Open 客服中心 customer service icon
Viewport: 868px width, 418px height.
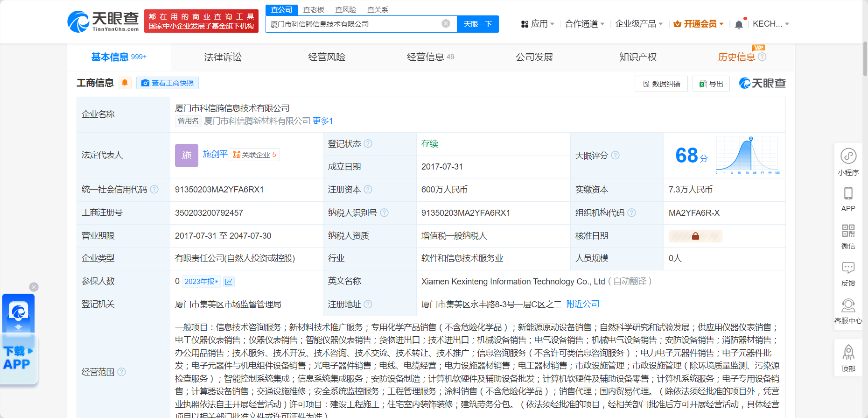tap(848, 306)
